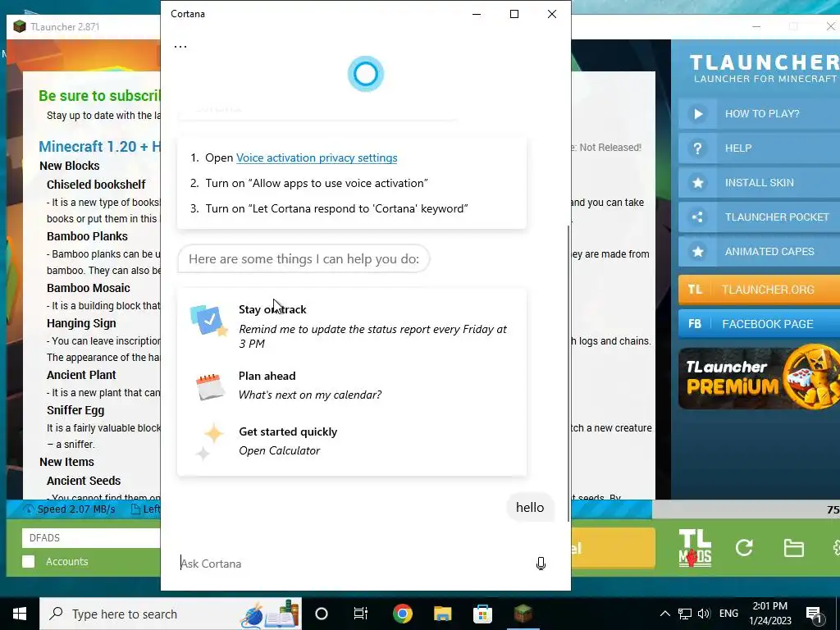Open Voice activation privacy settings link
This screenshot has height=630, width=840.
317,157
